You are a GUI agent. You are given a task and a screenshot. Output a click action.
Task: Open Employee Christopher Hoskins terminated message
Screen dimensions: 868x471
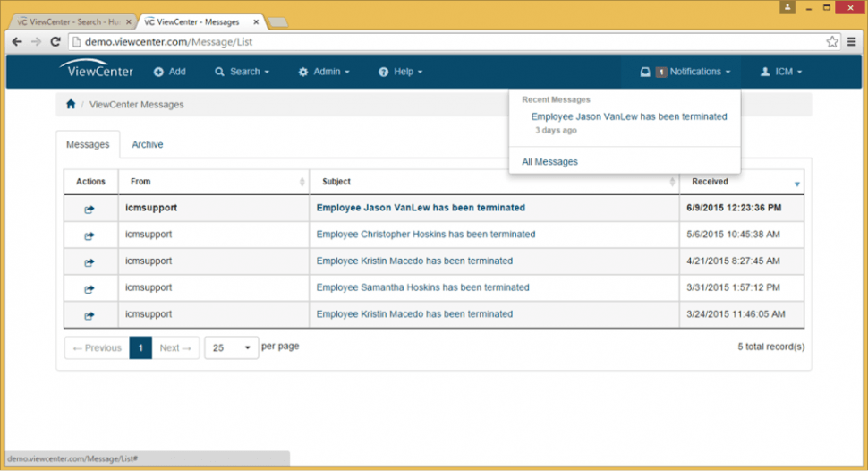coord(426,234)
